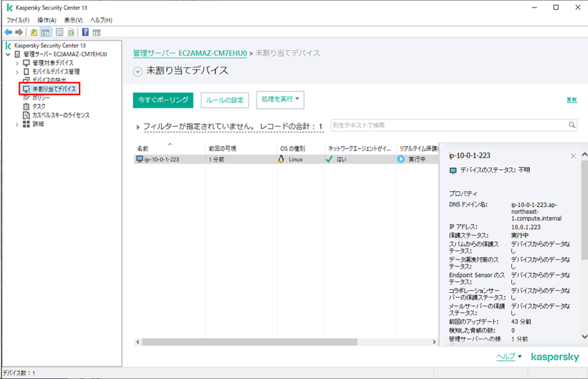The height and width of the screenshot is (379, 588).
Task: Click the 10.0.1.223 IP address value
Action: pos(526,227)
